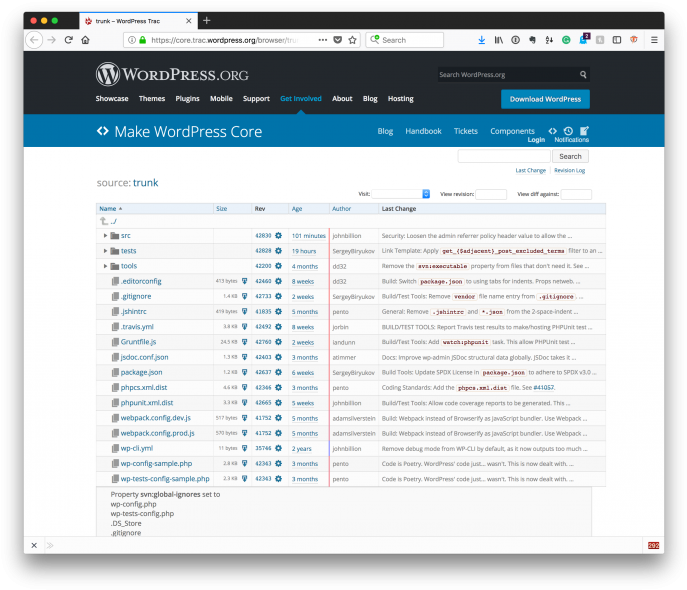The width and height of the screenshot is (687, 590).
Task: Open the Library bookshelf icon
Action: 499,40
